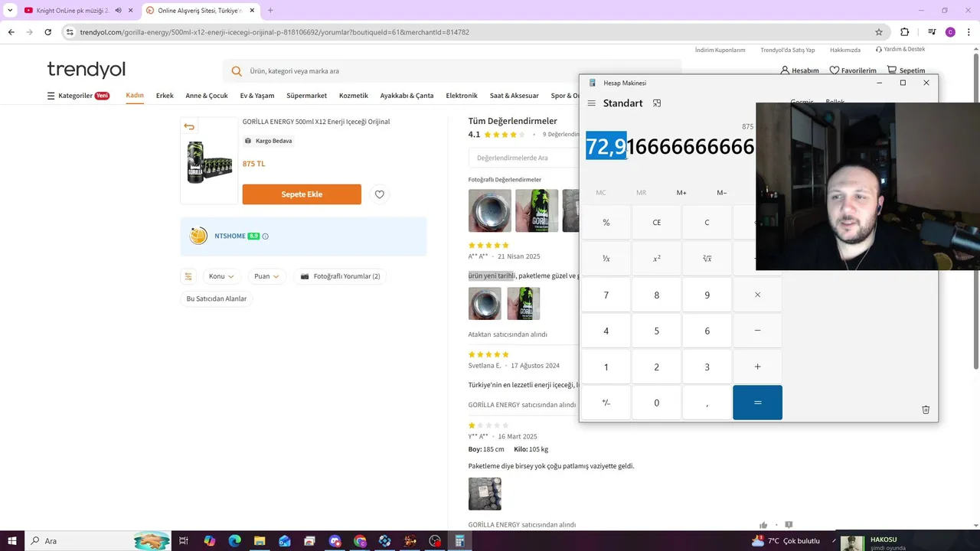980x551 pixels.
Task: Click the calculator percent key
Action: pos(606,223)
